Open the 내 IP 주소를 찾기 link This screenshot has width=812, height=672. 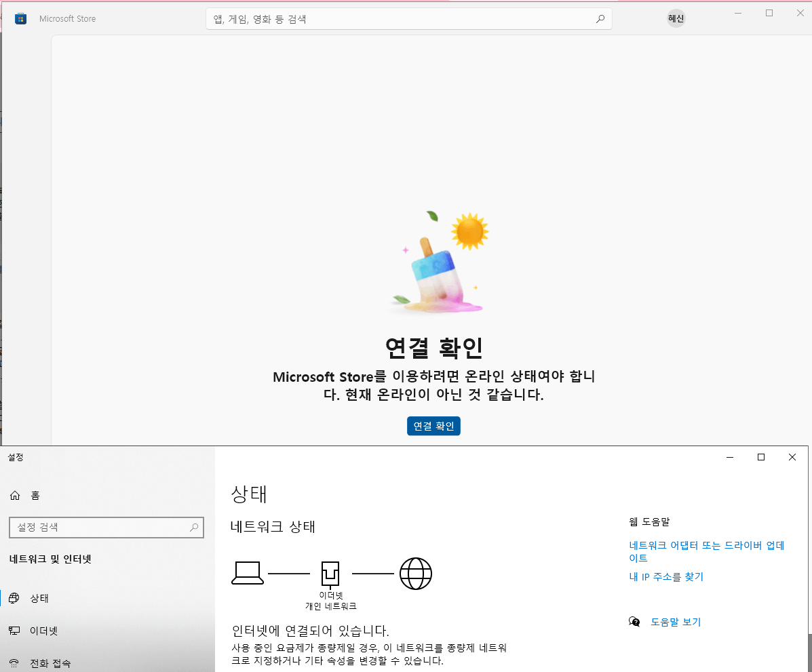[665, 576]
